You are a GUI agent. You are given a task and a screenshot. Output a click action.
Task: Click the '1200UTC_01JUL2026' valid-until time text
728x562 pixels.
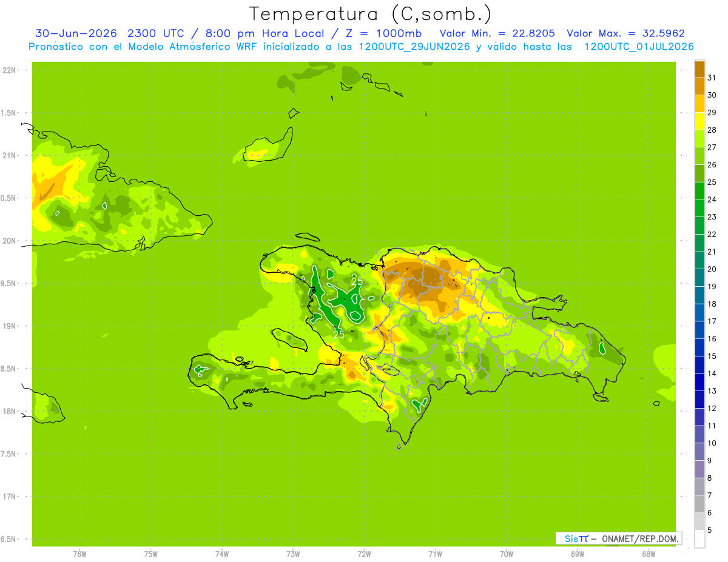click(639, 47)
